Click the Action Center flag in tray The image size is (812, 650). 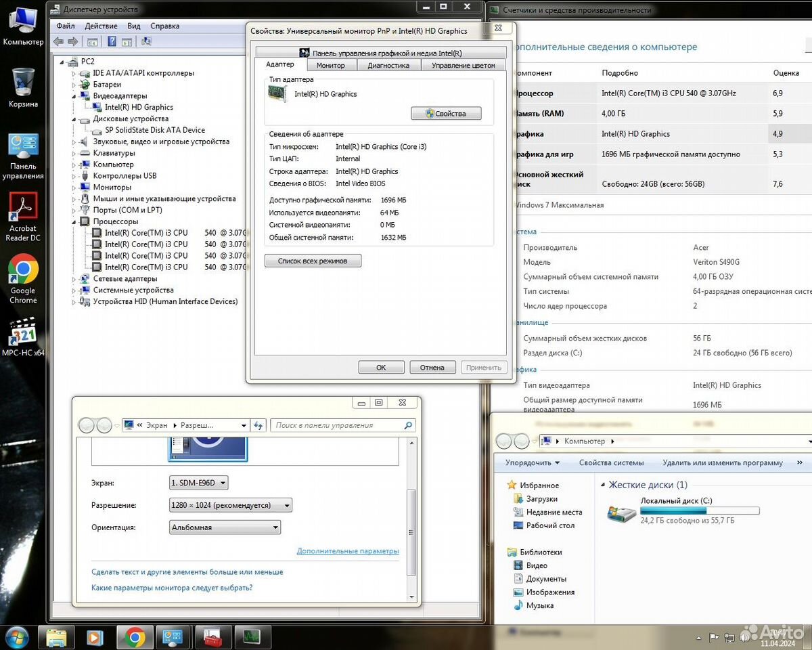[714, 637]
